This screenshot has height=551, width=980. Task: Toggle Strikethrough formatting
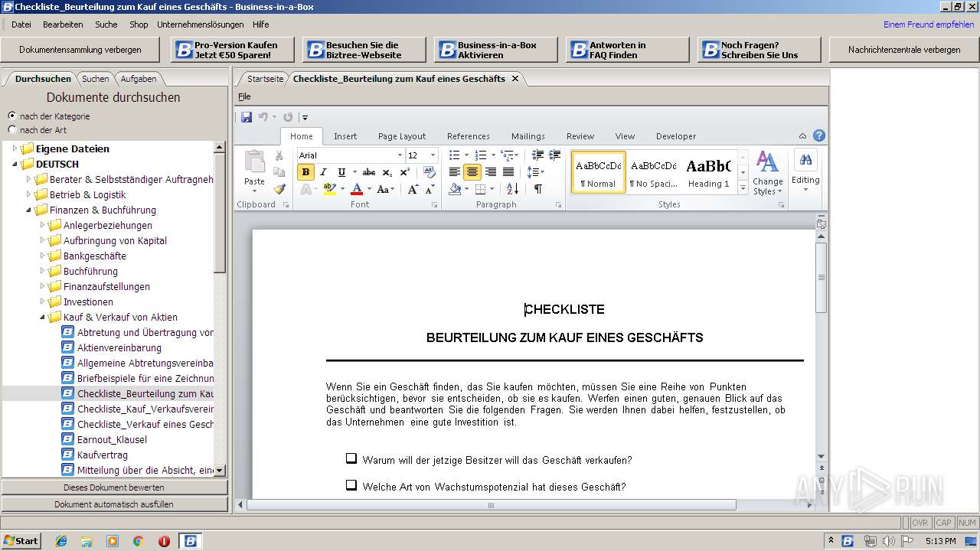[368, 172]
